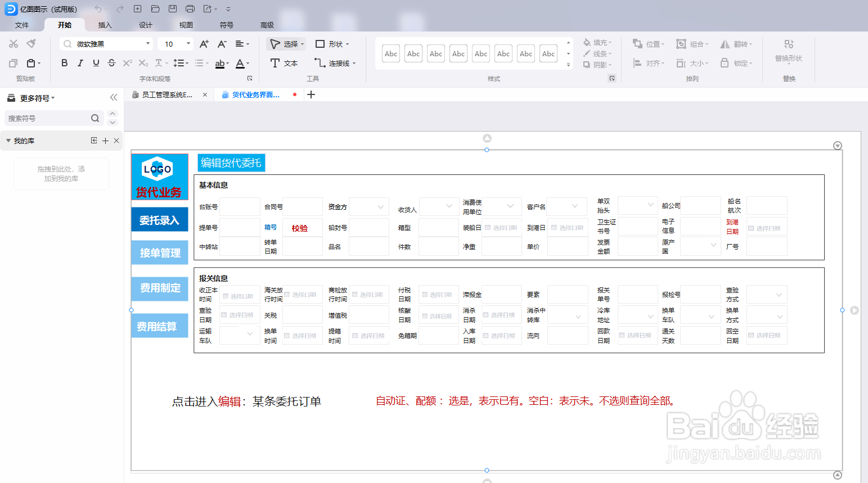
Task: Open quick access toolbar customize arrow
Action: coord(228,10)
